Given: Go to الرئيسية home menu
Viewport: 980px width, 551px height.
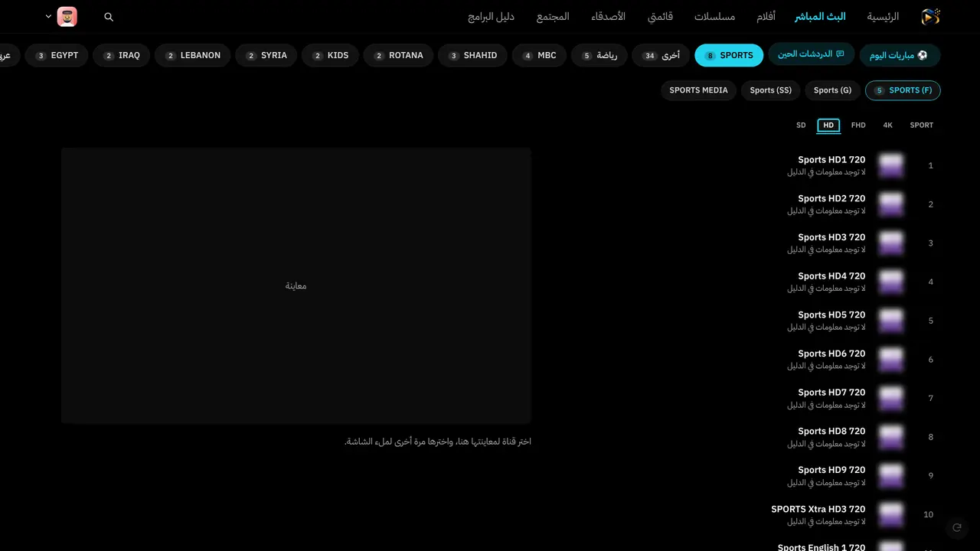Looking at the screenshot, I should [x=883, y=17].
